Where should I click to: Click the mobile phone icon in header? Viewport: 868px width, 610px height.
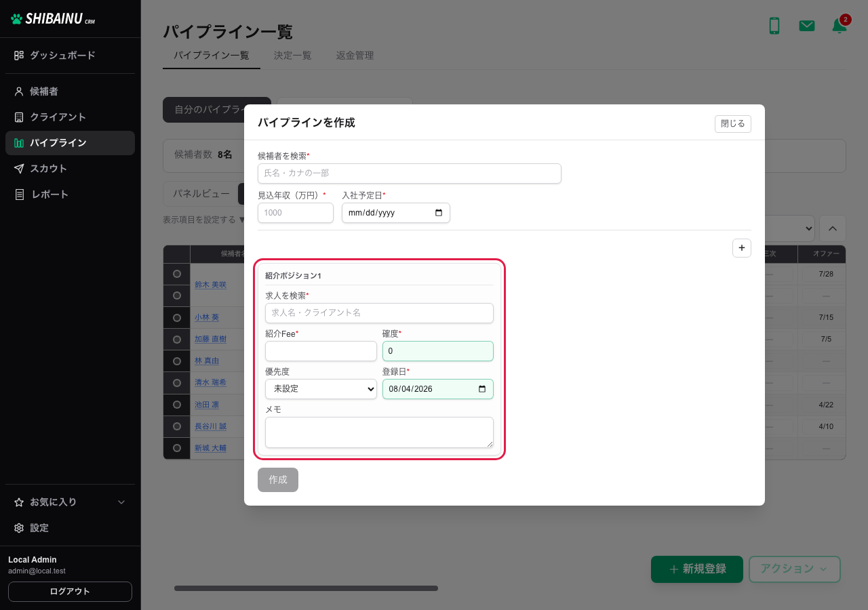point(774,26)
